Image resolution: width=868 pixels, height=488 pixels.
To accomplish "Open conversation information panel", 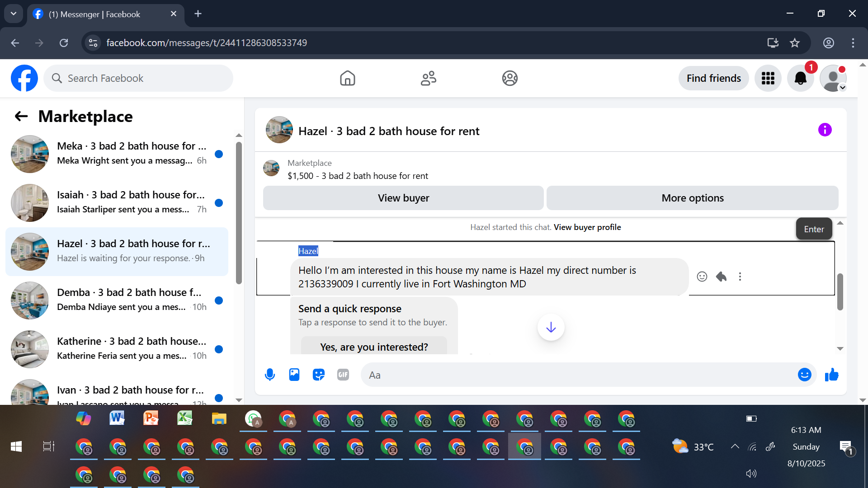I will [x=825, y=130].
